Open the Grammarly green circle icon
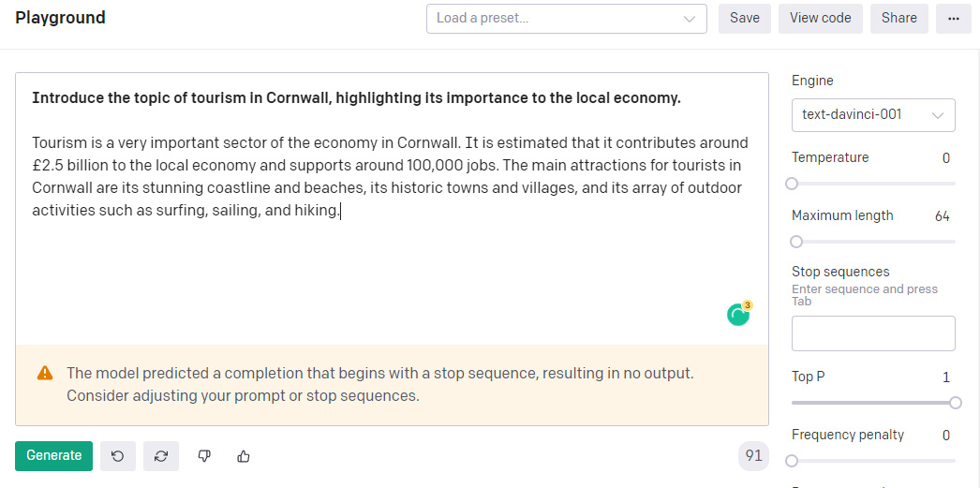This screenshot has width=980, height=488. pyautogui.click(x=739, y=314)
